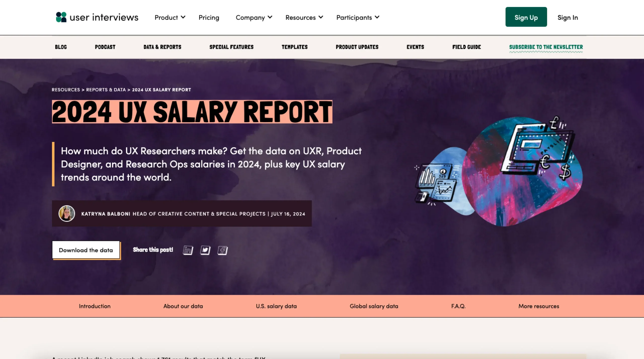Screen dimensions: 644x359
Task: Open Special Features section
Action: click(231, 47)
